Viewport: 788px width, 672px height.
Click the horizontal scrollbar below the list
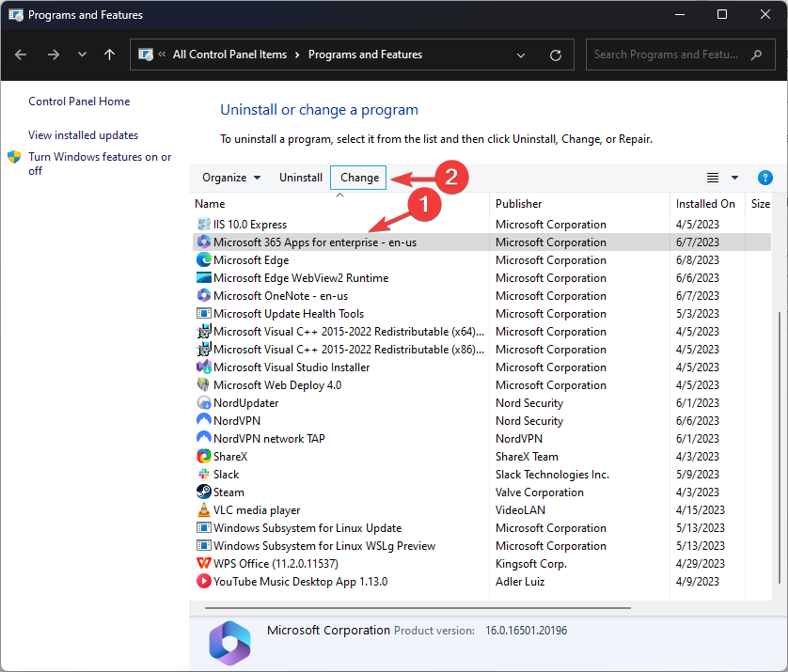coord(418,608)
